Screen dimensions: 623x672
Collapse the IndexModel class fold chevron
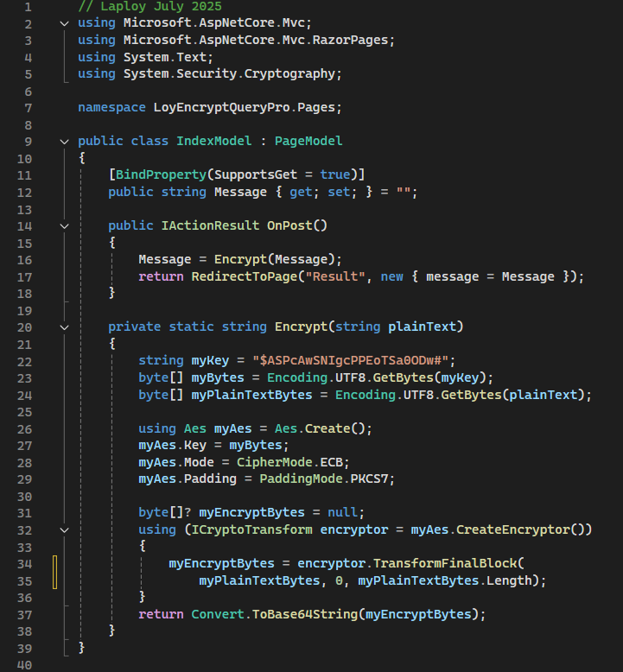(65, 142)
